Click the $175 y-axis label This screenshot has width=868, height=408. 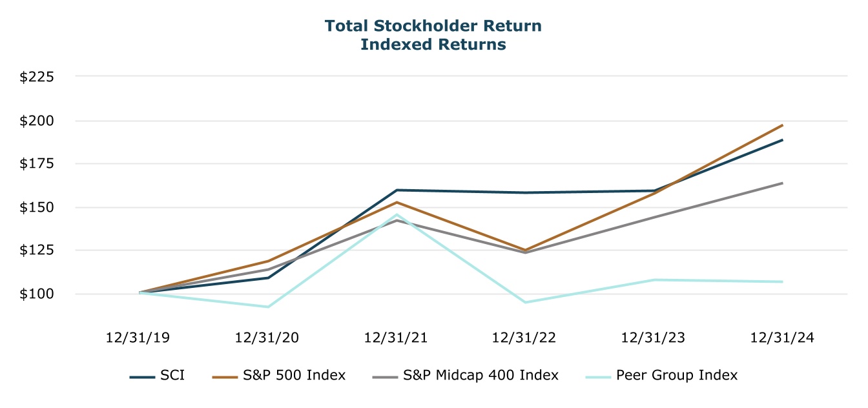(37, 164)
